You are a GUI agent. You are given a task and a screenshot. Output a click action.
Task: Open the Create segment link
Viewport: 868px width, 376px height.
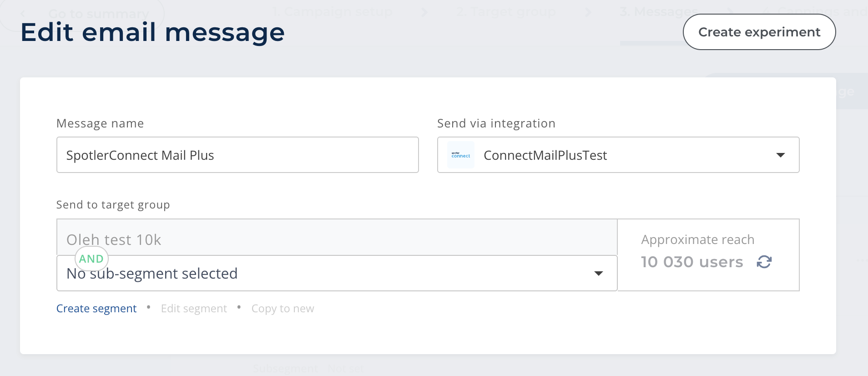pyautogui.click(x=96, y=309)
